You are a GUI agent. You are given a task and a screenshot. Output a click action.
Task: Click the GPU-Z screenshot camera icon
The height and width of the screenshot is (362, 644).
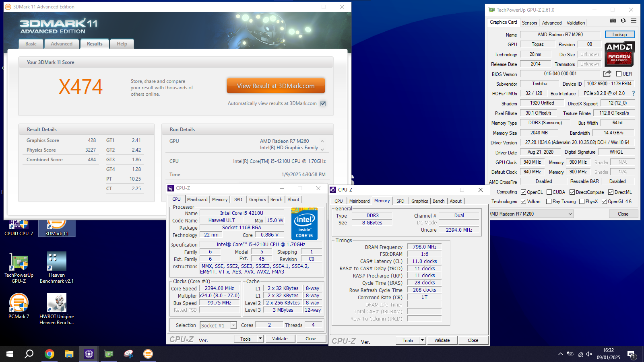coord(613,21)
